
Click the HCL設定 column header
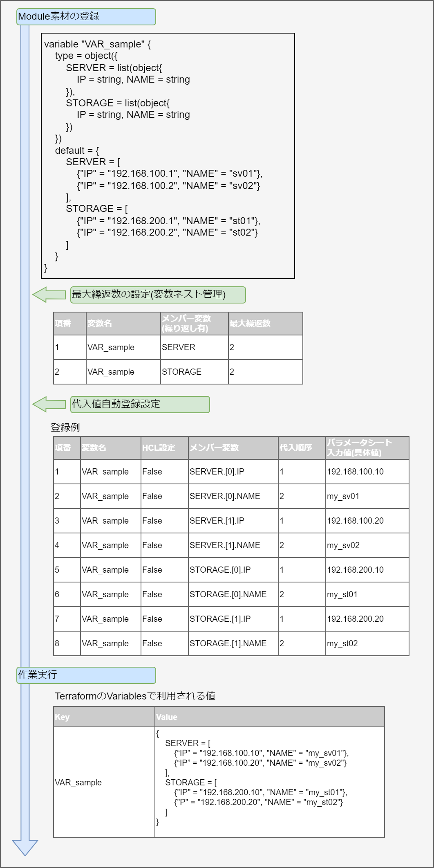click(x=164, y=447)
